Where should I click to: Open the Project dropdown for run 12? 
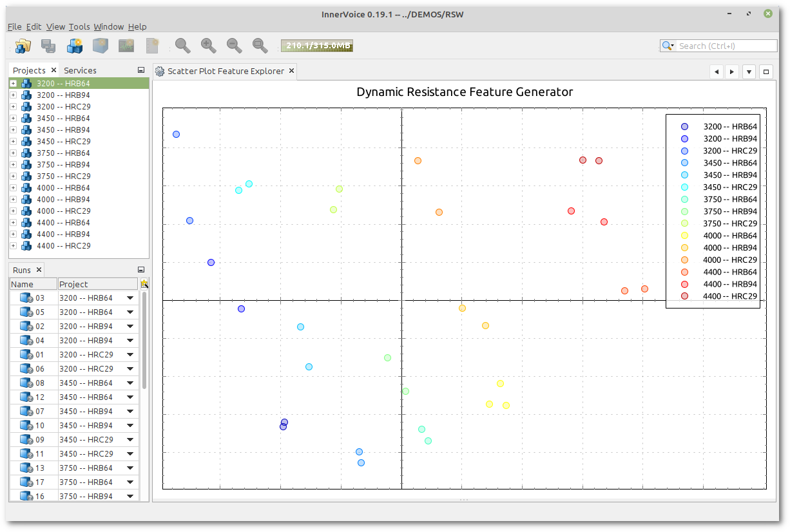click(130, 397)
